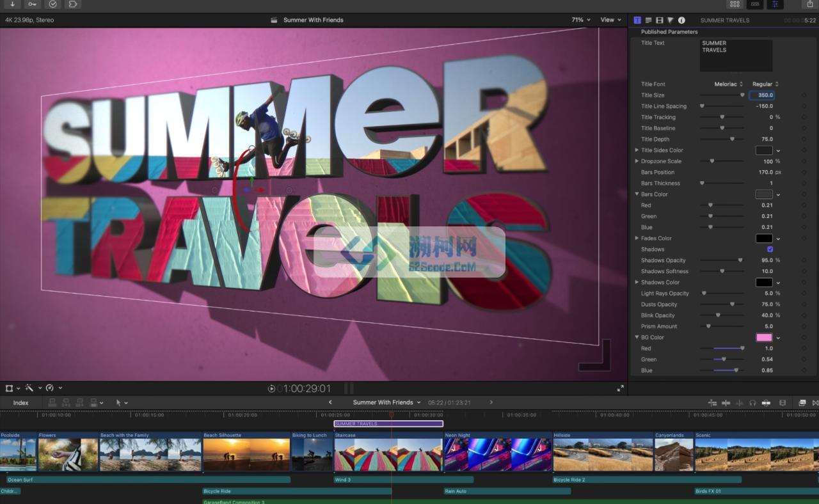
Task: Toggle the timeline filmstrip layout icon
Action: pyautogui.click(x=755, y=4)
